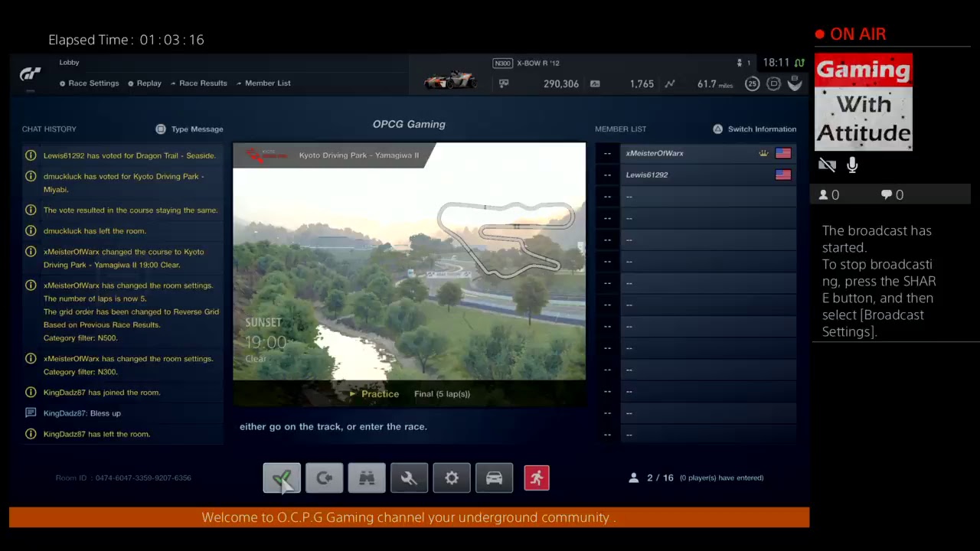The height and width of the screenshot is (551, 980).
Task: Click the US flag next to xMeisterOfWarx
Action: [x=783, y=153]
